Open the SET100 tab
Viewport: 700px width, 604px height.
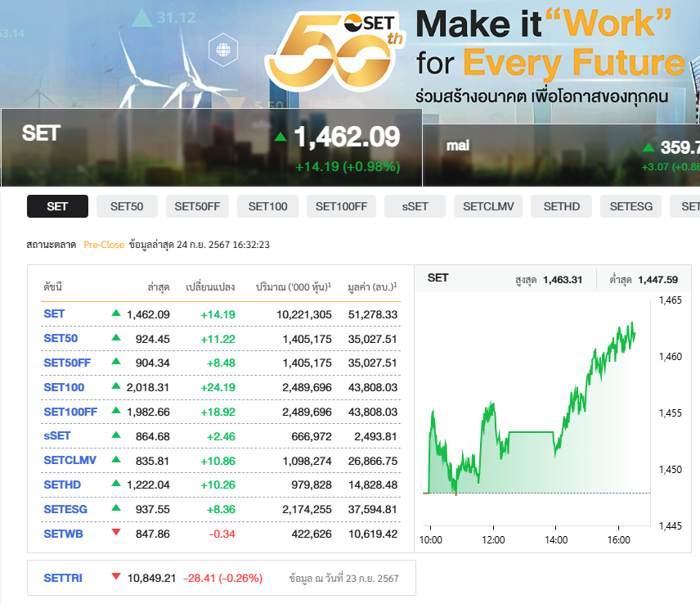point(268,206)
